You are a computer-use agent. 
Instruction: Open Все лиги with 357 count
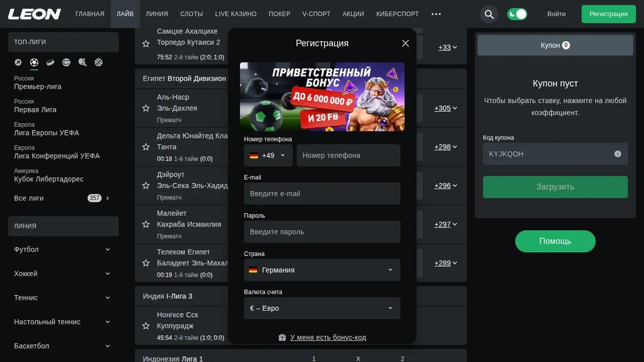[62, 198]
